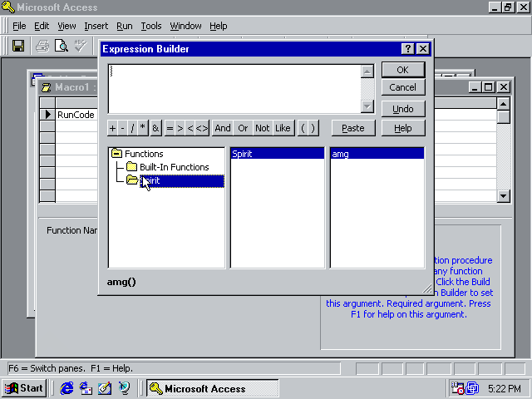Insert the not-equal operator
Image resolution: width=532 pixels, height=399 pixels.
[202, 128]
